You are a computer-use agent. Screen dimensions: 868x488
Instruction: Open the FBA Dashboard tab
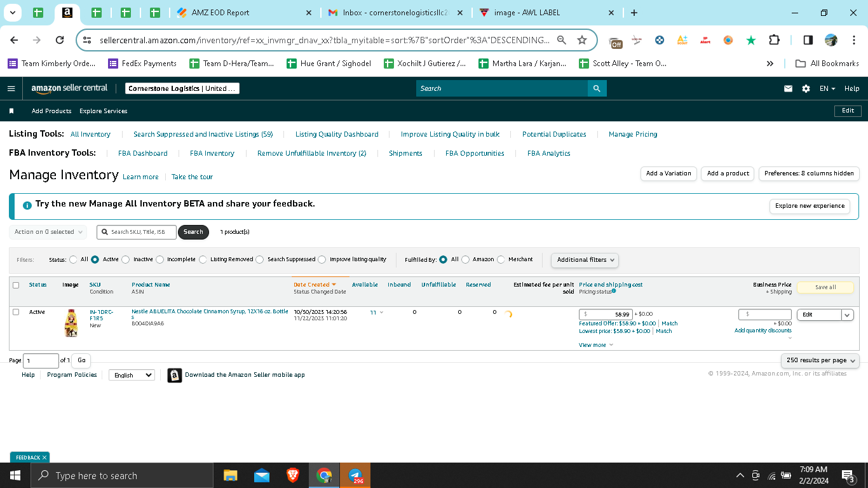[143, 153]
